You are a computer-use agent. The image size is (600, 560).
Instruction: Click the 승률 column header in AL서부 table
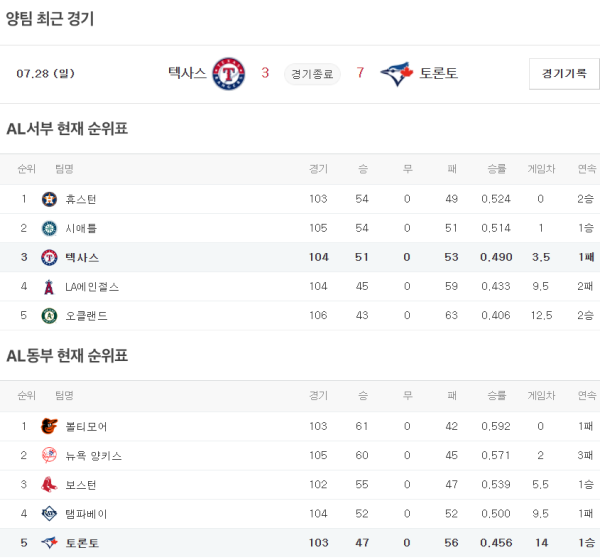[x=496, y=168]
